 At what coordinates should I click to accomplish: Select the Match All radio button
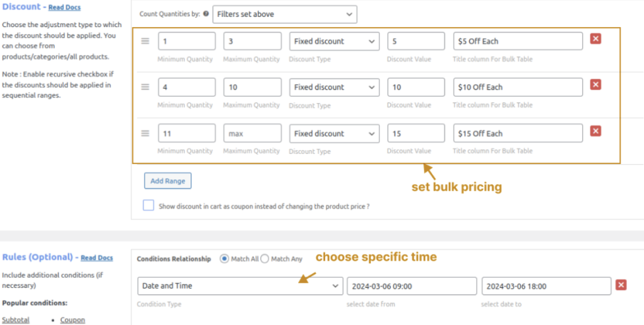pyautogui.click(x=225, y=258)
